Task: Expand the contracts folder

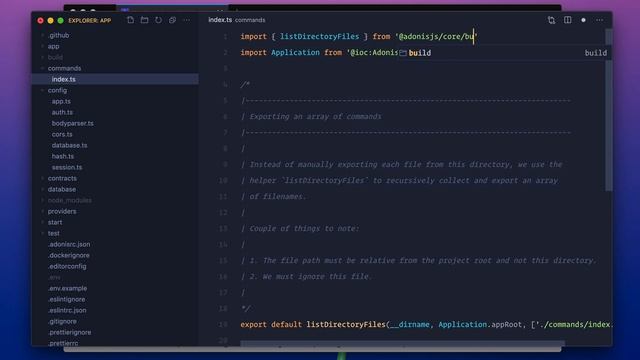Action: (x=62, y=178)
